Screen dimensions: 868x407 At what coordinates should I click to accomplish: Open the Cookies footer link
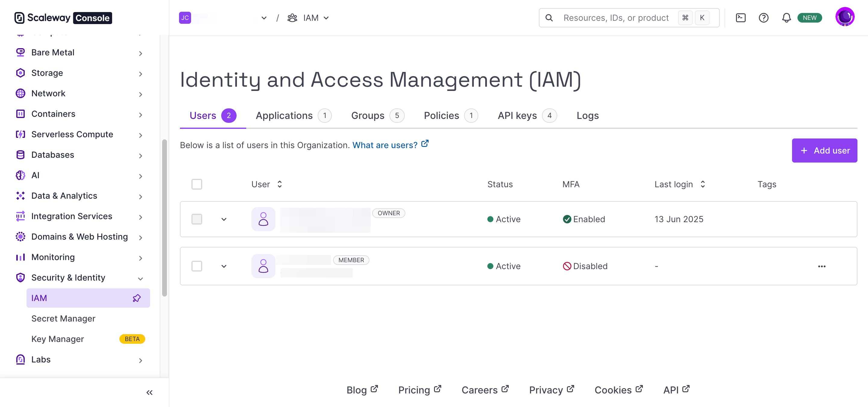tap(619, 390)
